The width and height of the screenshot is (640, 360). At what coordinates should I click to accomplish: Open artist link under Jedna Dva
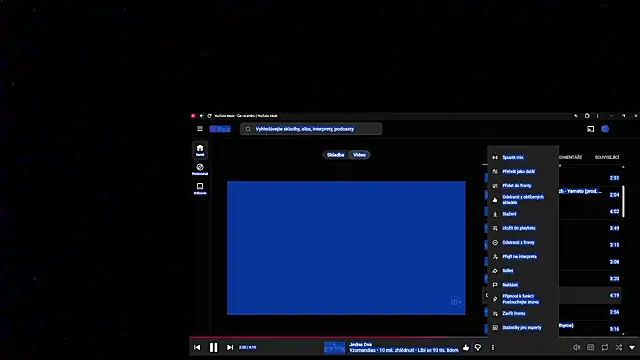362,350
